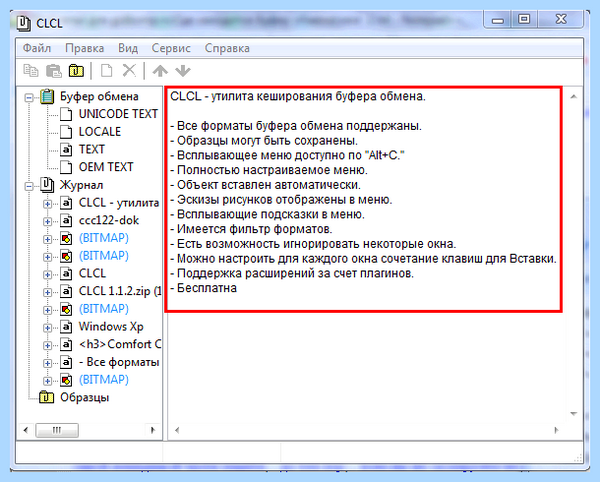Open the Справка menu
600x482 pixels.
[x=227, y=48]
